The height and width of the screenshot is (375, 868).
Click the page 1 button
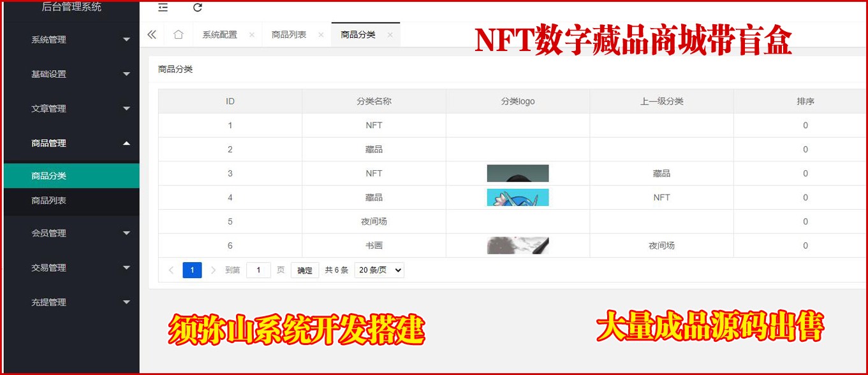[192, 270]
